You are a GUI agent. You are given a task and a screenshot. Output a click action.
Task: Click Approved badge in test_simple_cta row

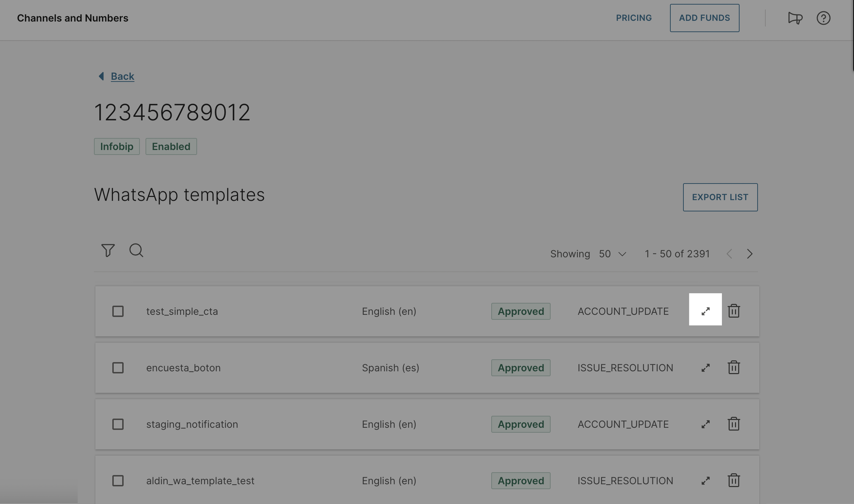click(521, 311)
